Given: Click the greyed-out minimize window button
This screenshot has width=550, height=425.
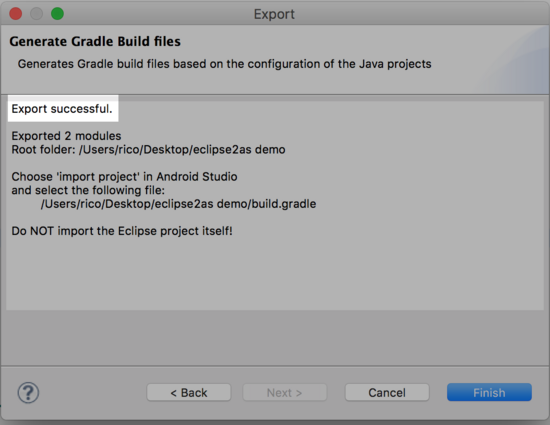Looking at the screenshot, I should (36, 14).
